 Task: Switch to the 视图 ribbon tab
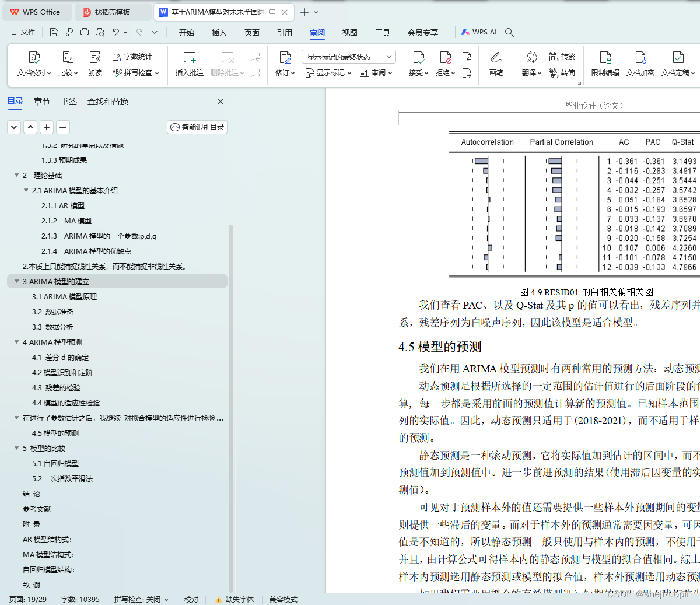point(350,33)
